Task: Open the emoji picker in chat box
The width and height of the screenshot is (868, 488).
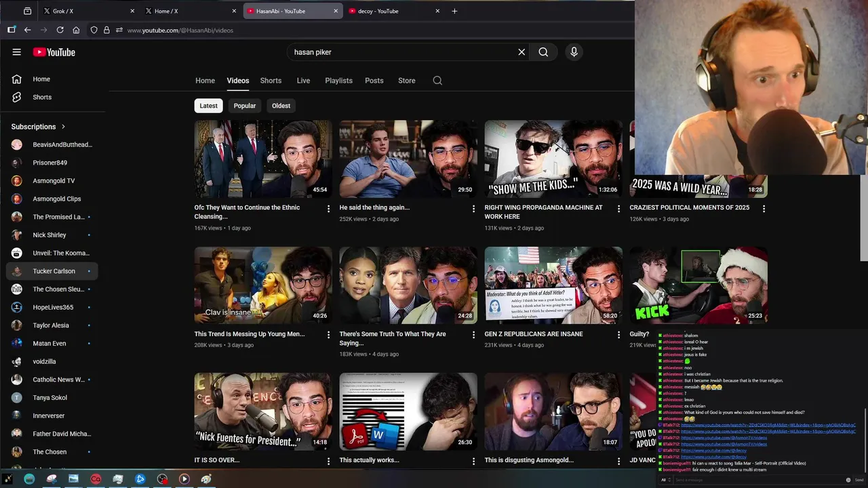Action: pos(848,480)
